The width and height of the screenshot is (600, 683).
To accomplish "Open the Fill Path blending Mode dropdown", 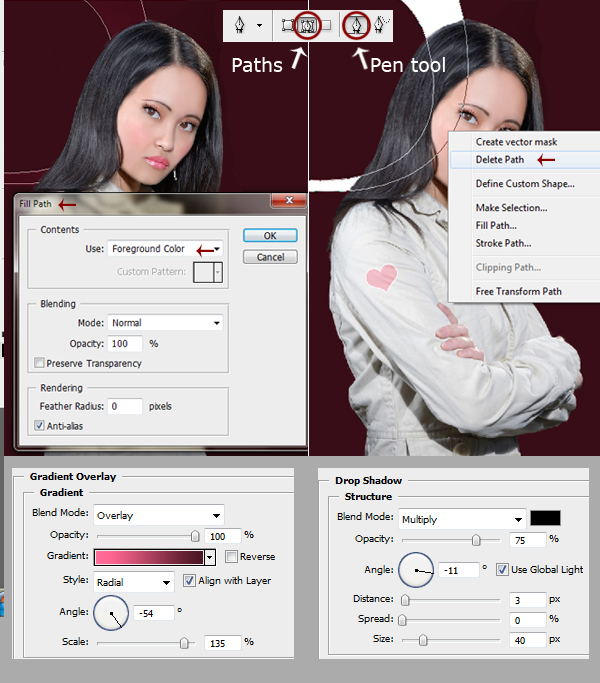I will [x=165, y=323].
